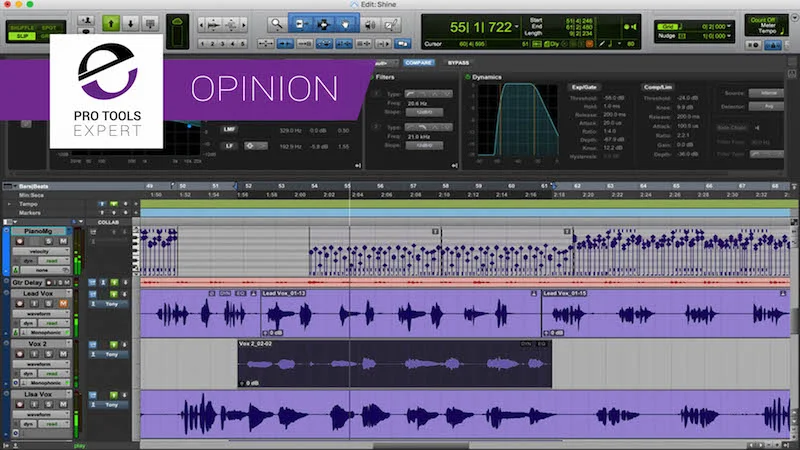Record-enable the Lisa Vox track
The image size is (800, 450).
tap(20, 405)
